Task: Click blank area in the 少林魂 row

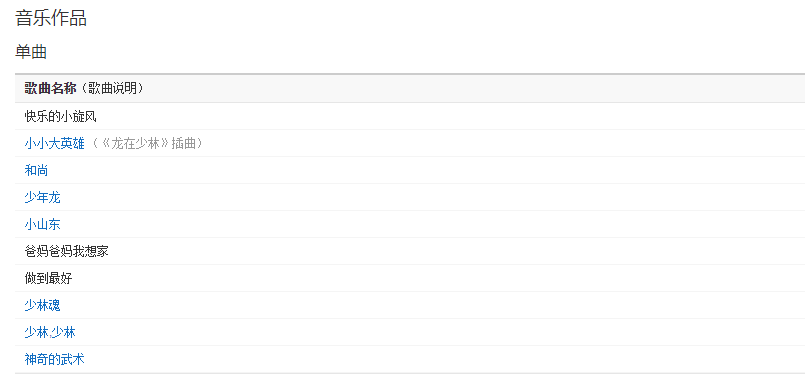Action: [x=414, y=305]
